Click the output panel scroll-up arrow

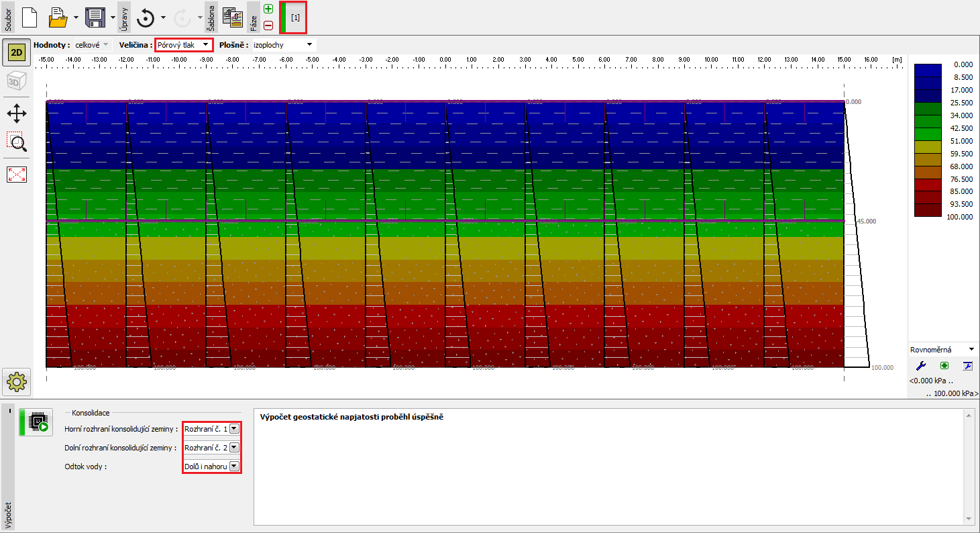(968, 416)
